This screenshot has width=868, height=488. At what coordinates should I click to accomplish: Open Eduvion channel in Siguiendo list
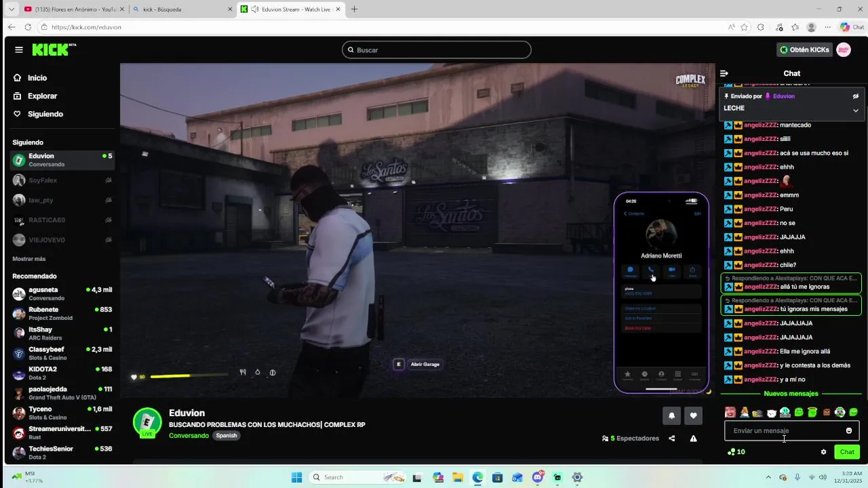tap(62, 160)
